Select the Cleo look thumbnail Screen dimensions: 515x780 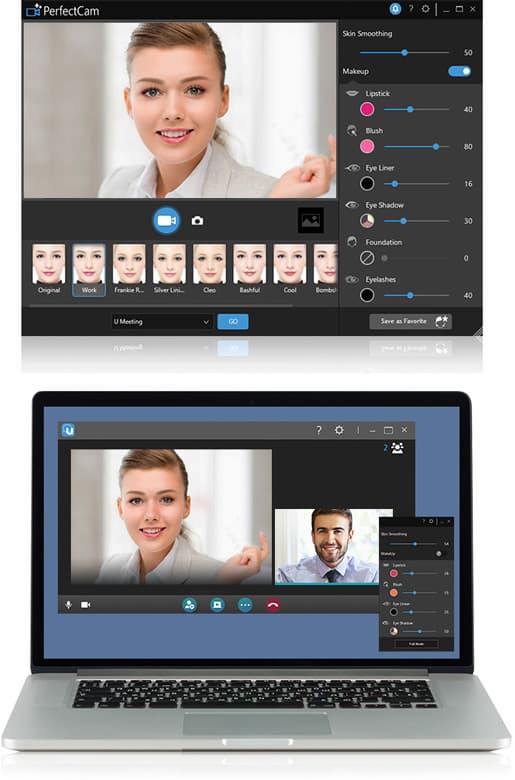point(209,269)
